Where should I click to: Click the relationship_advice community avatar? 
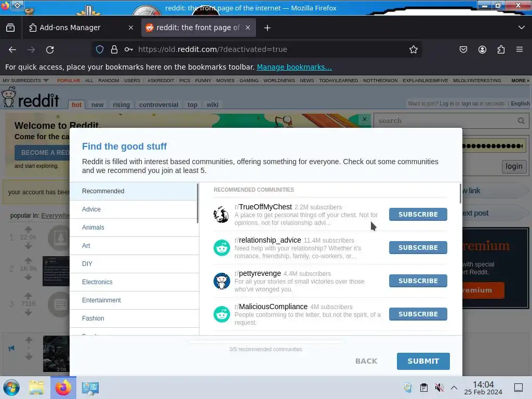point(221,248)
